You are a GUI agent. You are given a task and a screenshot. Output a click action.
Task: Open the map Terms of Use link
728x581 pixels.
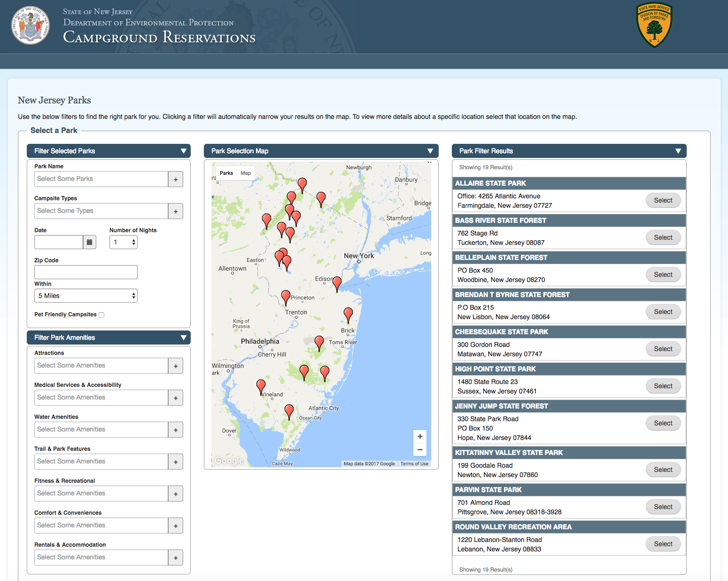coord(414,463)
